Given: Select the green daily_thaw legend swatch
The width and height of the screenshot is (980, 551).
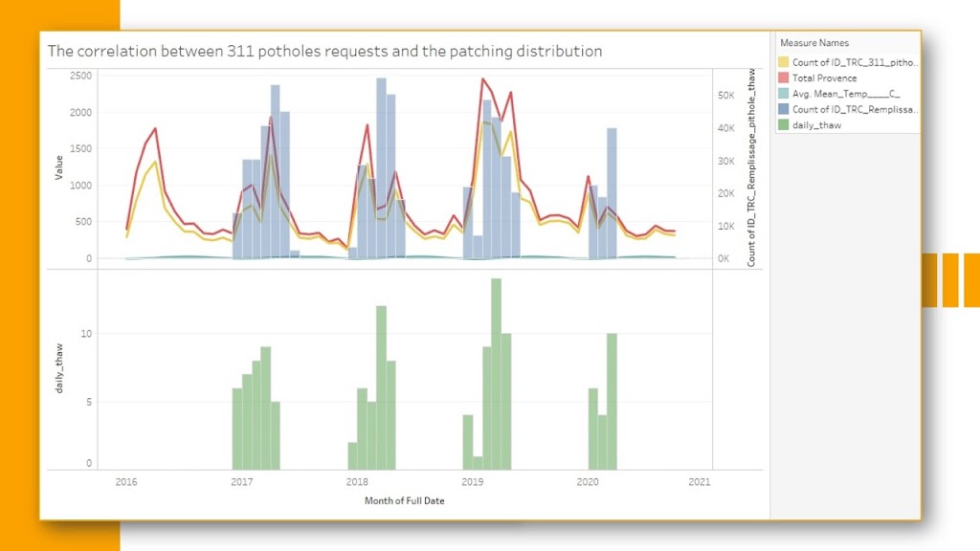Looking at the screenshot, I should (x=783, y=125).
